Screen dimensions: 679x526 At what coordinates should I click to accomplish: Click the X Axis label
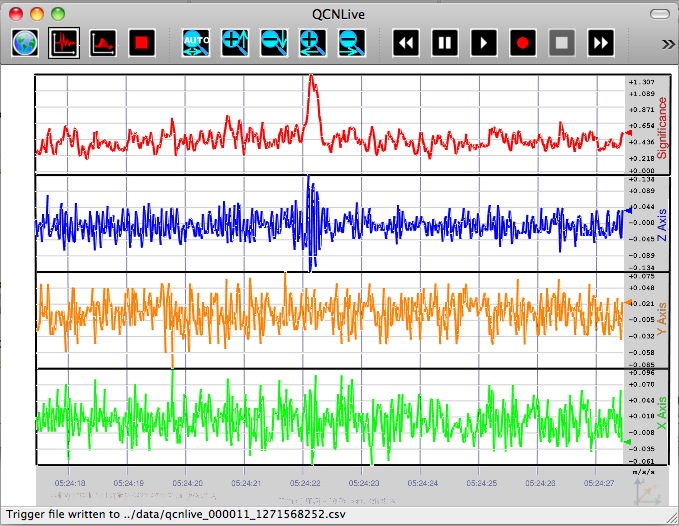(662, 413)
